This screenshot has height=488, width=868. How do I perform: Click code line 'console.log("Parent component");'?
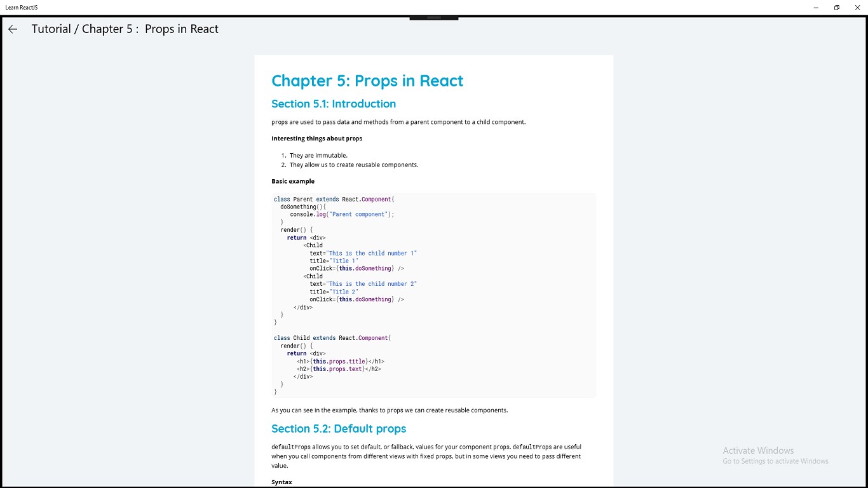pyautogui.click(x=342, y=214)
